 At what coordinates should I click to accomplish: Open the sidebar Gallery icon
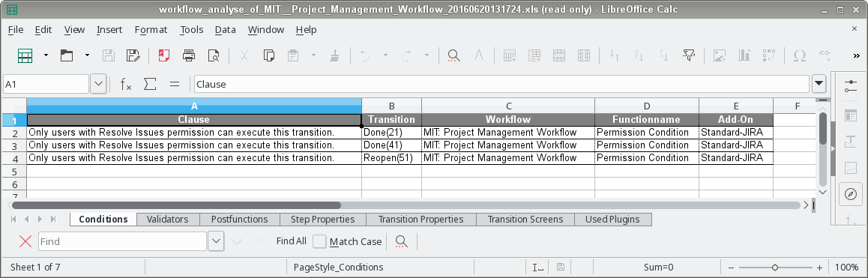tap(851, 168)
